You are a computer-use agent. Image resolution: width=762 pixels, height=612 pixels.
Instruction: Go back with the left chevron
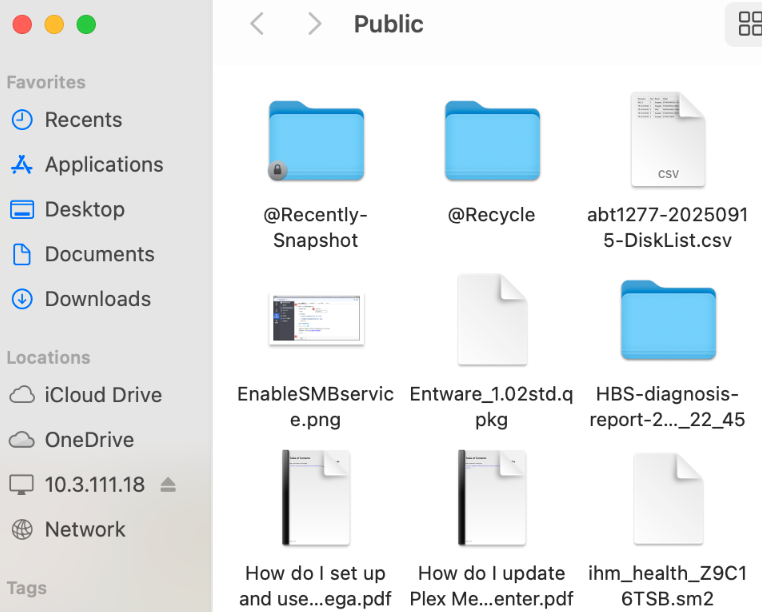click(257, 24)
